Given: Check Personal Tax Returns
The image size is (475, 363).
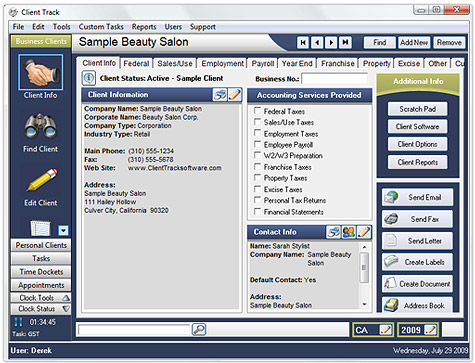Looking at the screenshot, I should [257, 200].
